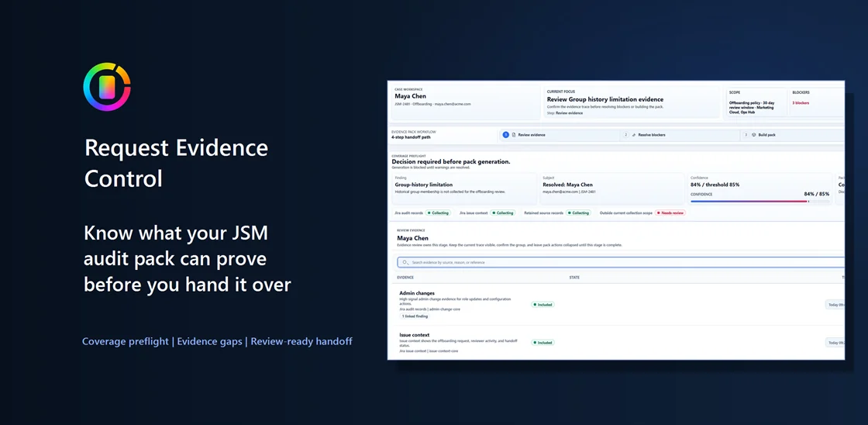Click Collecting badge for Jira audit records

pyautogui.click(x=438, y=212)
